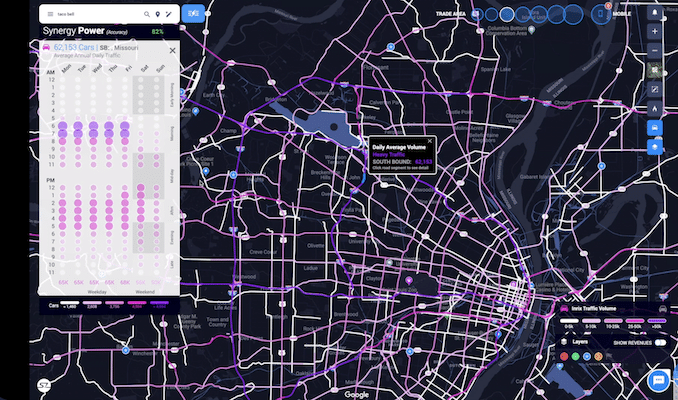The height and width of the screenshot is (400, 678).
Task: Close the Daily Average Volume tooltip
Action: point(430,141)
